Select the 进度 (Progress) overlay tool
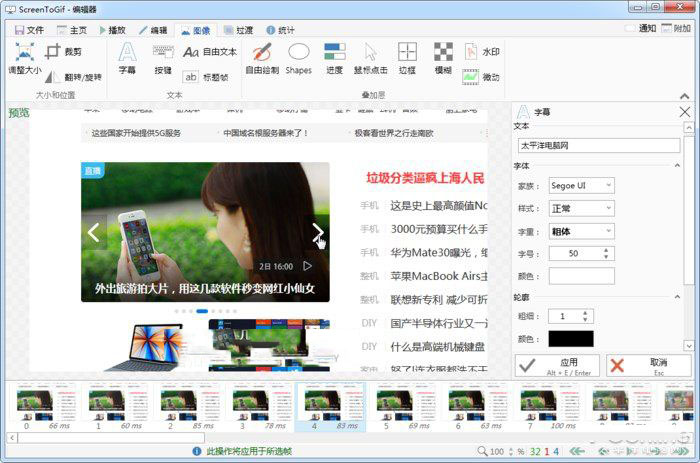 pos(334,58)
